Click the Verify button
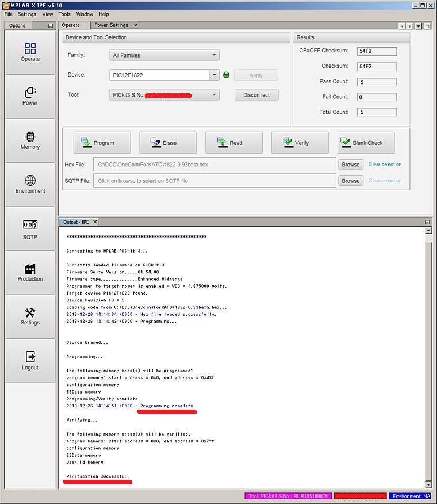 pyautogui.click(x=300, y=143)
